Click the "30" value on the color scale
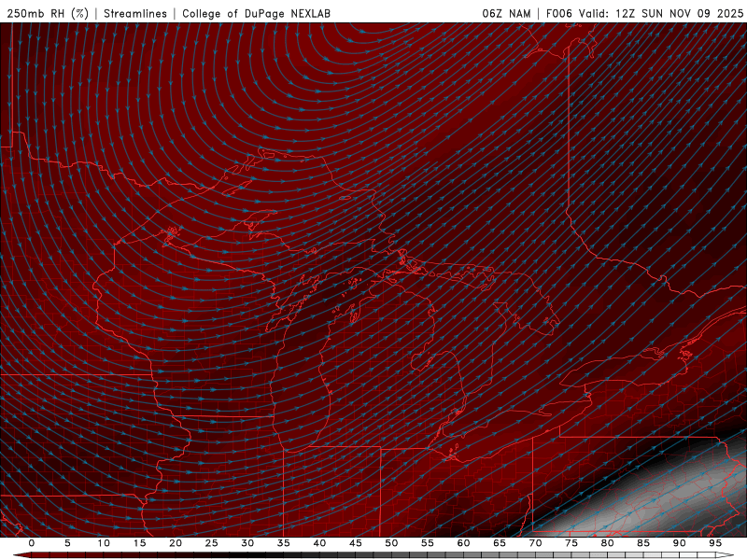The height and width of the screenshot is (560, 747). pyautogui.click(x=247, y=543)
